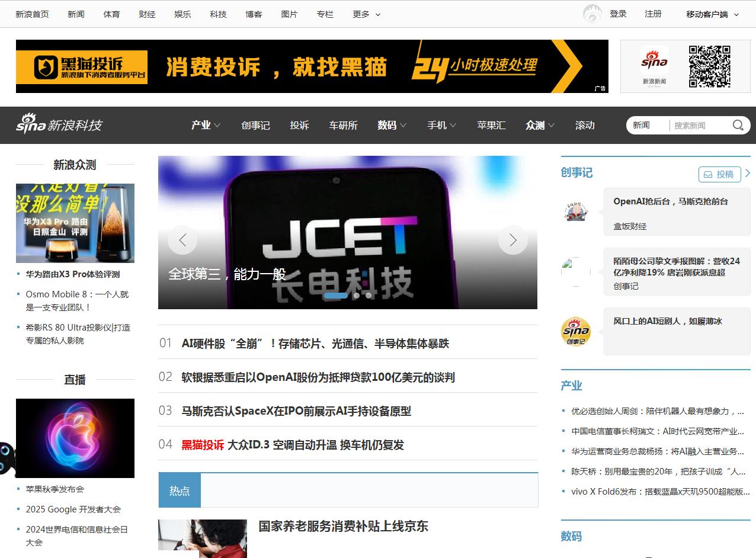Click the arrow next to 投稿 button
The width and height of the screenshot is (756, 558).
point(748,173)
